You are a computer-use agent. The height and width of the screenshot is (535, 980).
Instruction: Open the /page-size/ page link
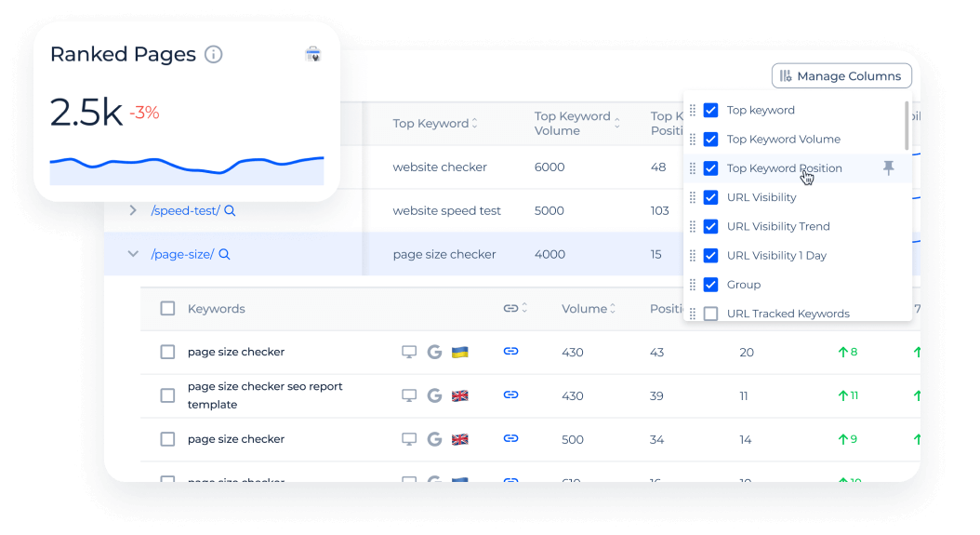(x=182, y=255)
